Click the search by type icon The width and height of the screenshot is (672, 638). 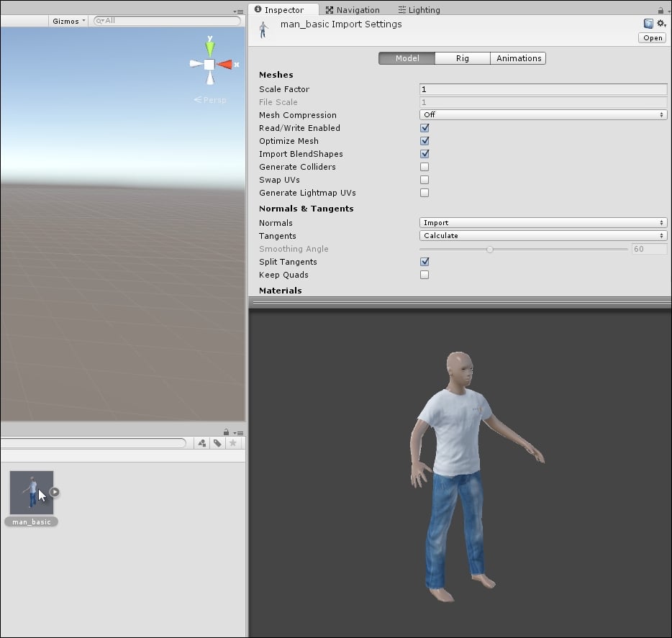coord(201,443)
